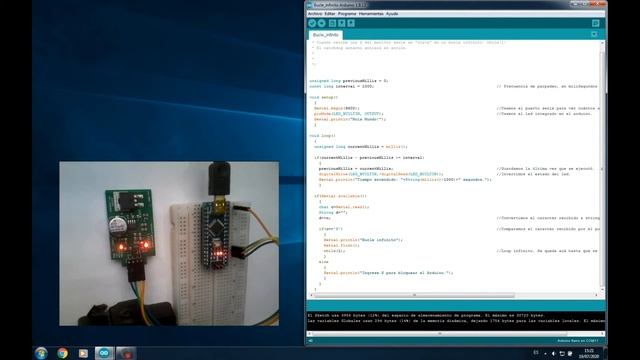640x360 pixels.
Task: Open the Programa menu
Action: (347, 14)
